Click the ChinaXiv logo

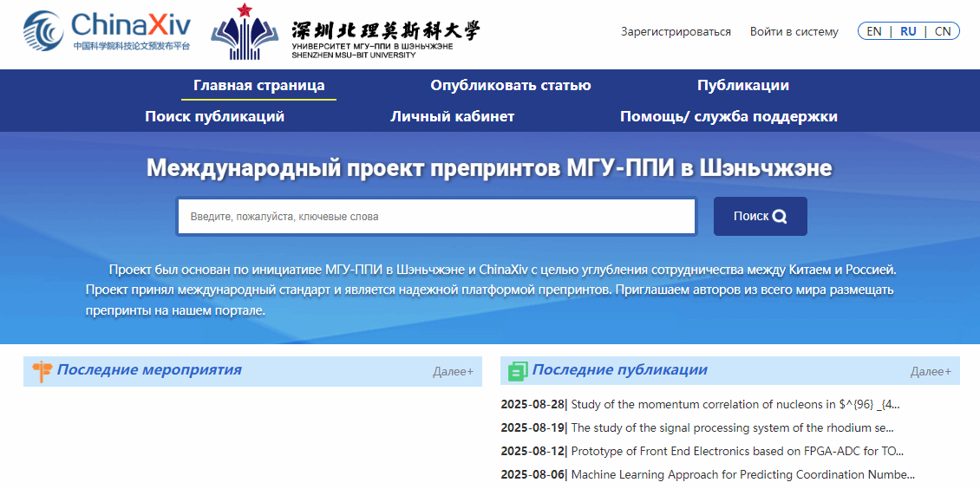pos(107,31)
